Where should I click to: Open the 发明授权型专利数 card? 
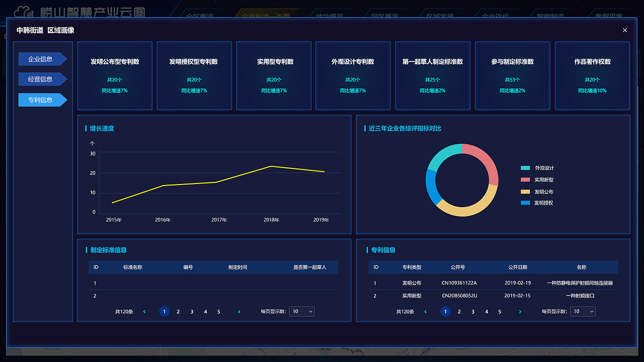click(x=194, y=75)
